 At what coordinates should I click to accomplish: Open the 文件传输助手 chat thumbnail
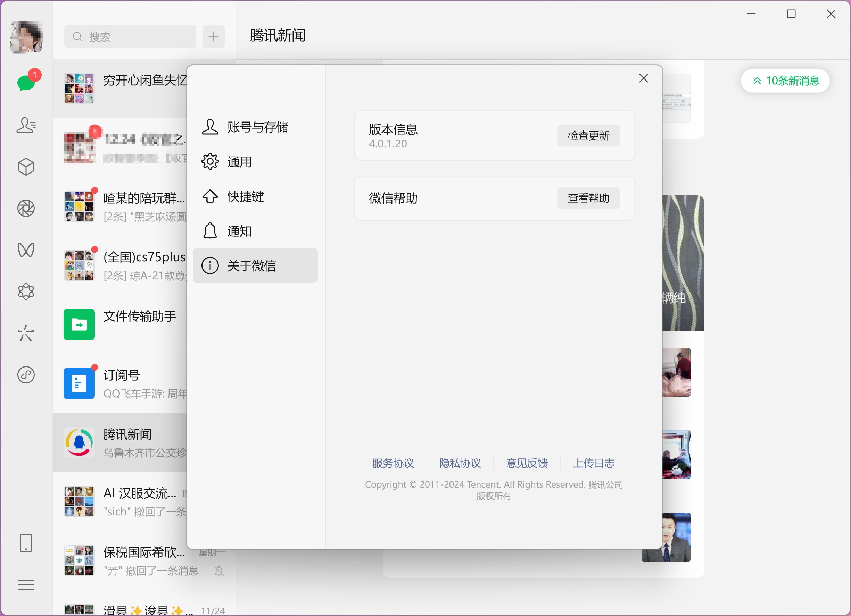click(x=79, y=325)
